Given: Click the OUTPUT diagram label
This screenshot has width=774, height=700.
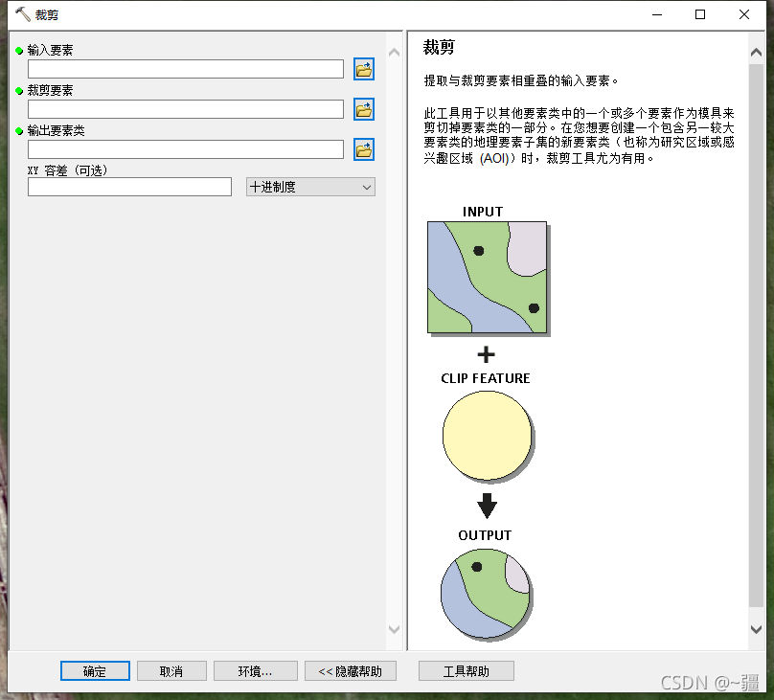Looking at the screenshot, I should 485,535.
